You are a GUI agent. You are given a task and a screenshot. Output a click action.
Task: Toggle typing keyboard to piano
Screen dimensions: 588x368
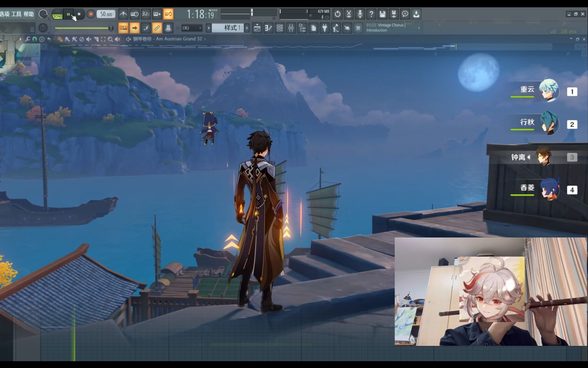click(123, 28)
